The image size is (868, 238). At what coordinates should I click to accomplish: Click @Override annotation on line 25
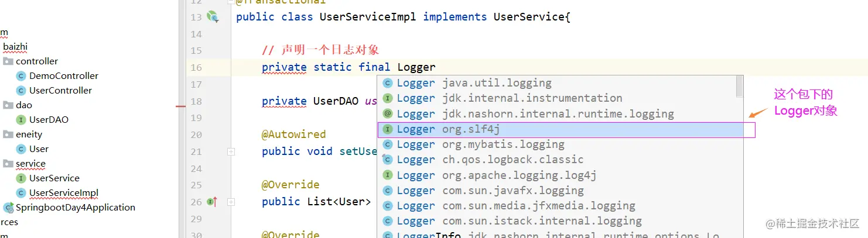pyautogui.click(x=291, y=185)
